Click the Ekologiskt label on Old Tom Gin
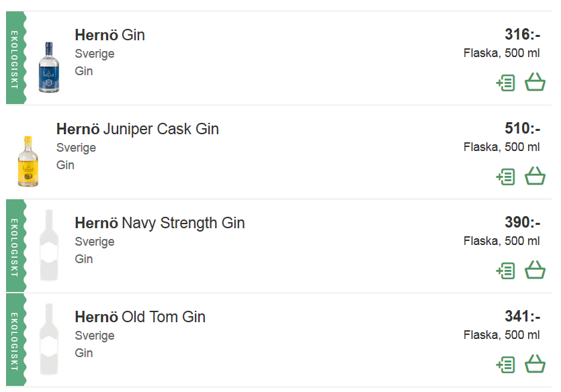This screenshot has height=392, width=561. pyautogui.click(x=15, y=340)
